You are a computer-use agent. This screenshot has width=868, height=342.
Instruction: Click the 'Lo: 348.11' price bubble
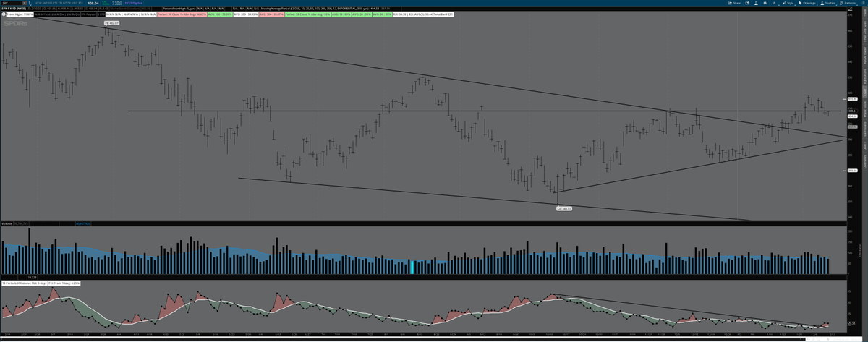pos(564,208)
